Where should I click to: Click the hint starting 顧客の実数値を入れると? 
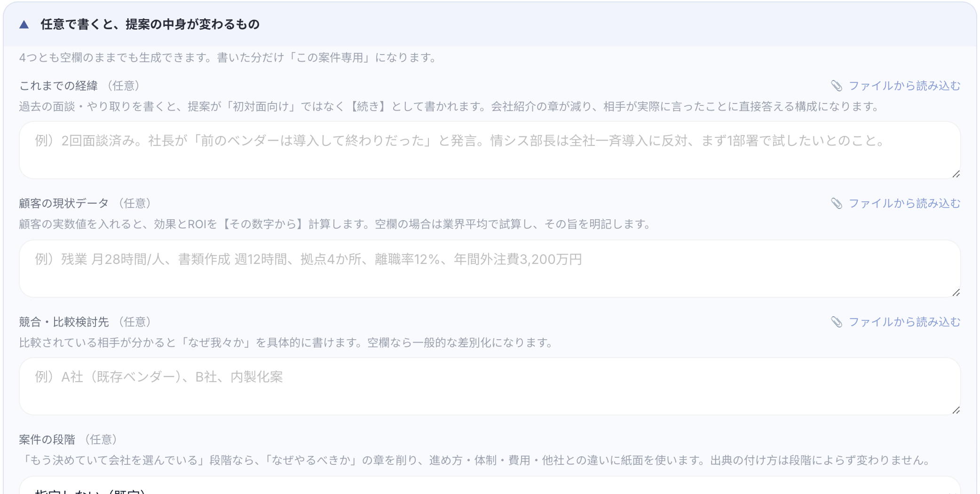pyautogui.click(x=336, y=224)
